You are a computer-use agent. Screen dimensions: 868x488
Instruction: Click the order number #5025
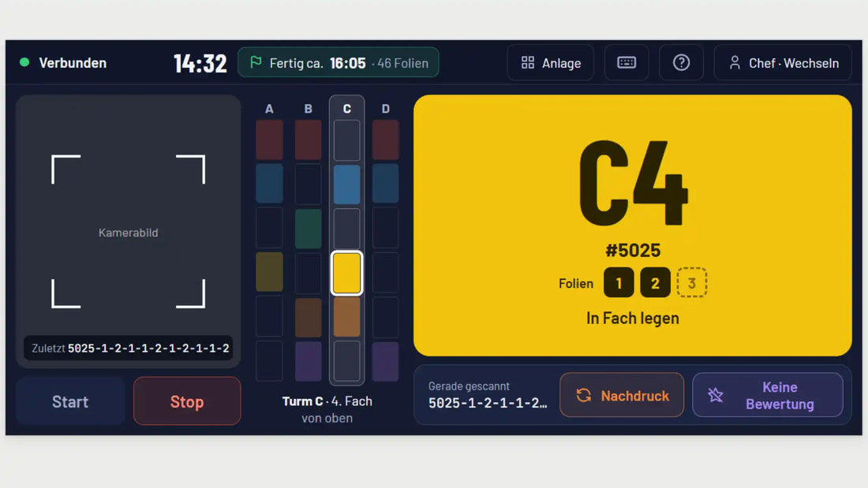633,250
